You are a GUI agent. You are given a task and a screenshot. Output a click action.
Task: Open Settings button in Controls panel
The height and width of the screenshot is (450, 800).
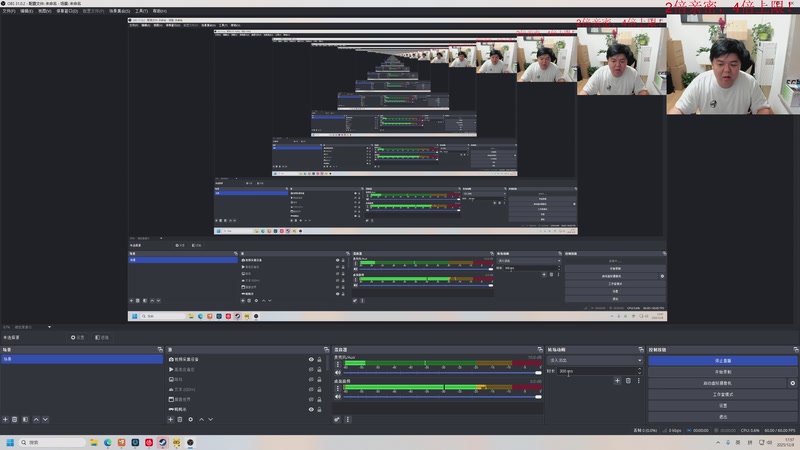(x=722, y=406)
